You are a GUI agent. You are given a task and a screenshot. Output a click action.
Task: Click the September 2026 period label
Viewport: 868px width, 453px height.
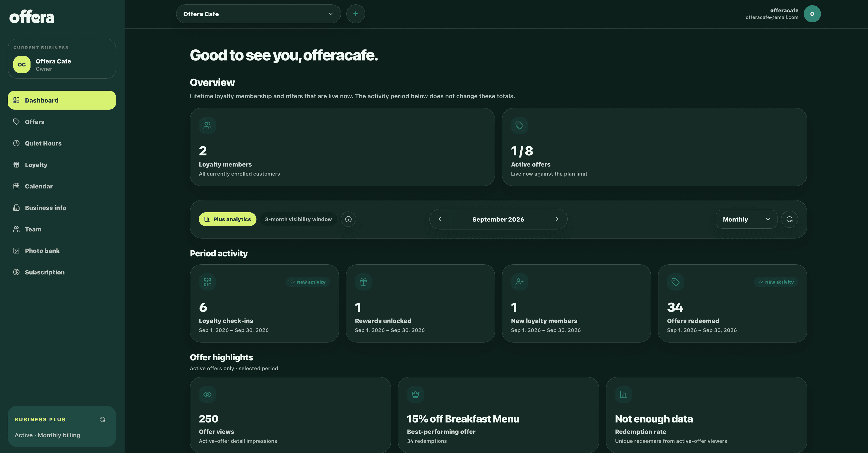tap(498, 219)
